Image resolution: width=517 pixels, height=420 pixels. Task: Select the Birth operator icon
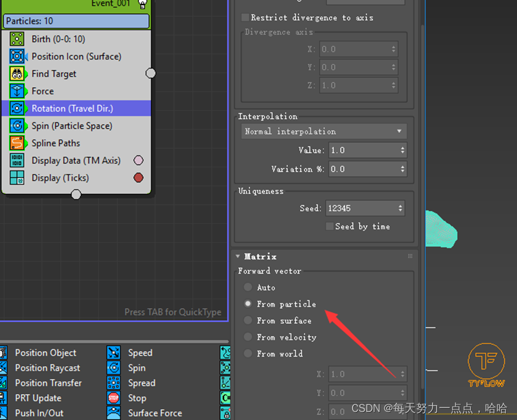(17, 39)
